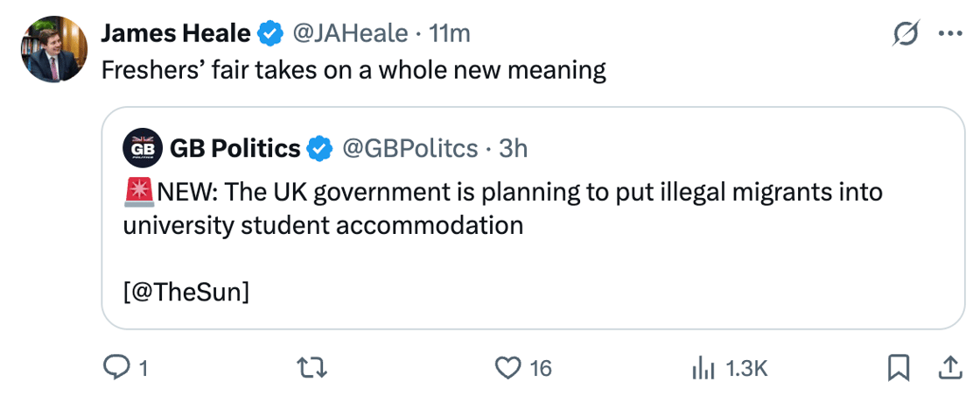The height and width of the screenshot is (396, 980).
Task: Open the James Heale display name link
Action: click(x=176, y=34)
